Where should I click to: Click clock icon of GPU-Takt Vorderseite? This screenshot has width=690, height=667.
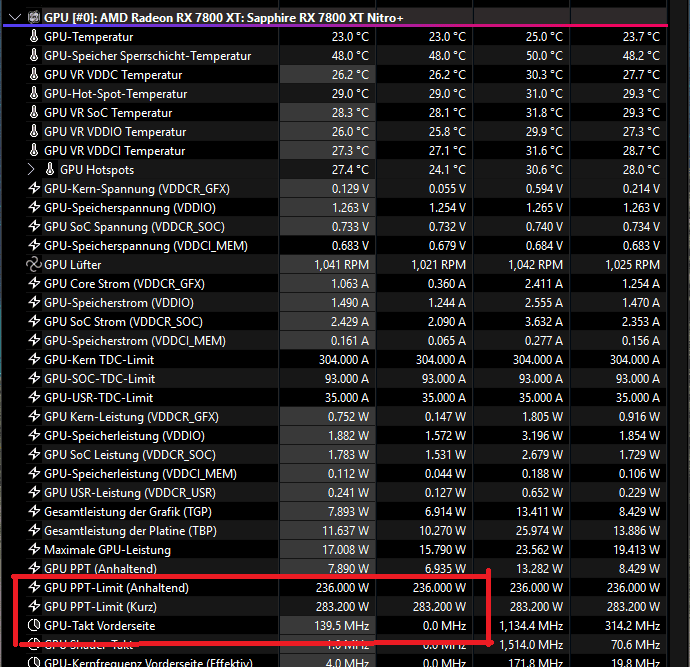[x=34, y=625]
